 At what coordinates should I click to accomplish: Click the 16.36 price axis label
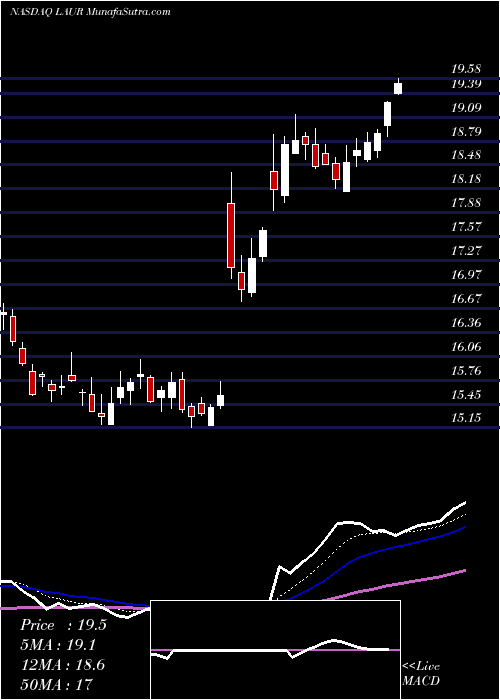point(465,322)
